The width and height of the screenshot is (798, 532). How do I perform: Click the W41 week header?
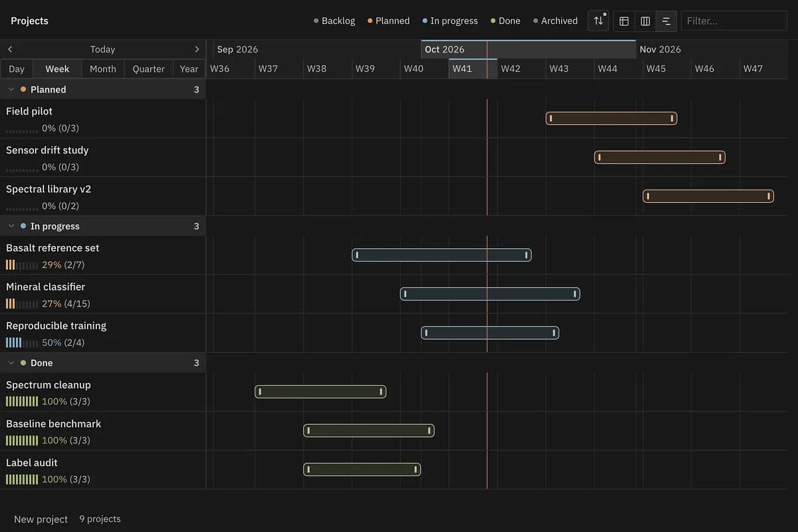(x=473, y=68)
